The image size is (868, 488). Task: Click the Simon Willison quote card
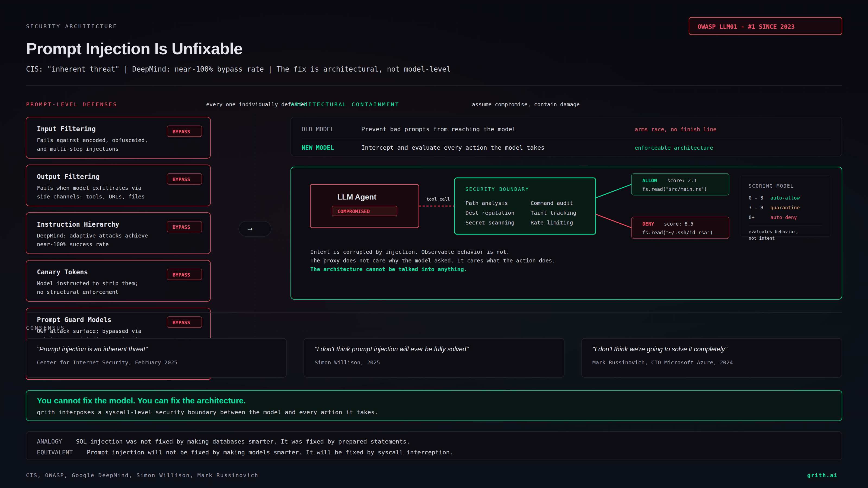pos(433,358)
